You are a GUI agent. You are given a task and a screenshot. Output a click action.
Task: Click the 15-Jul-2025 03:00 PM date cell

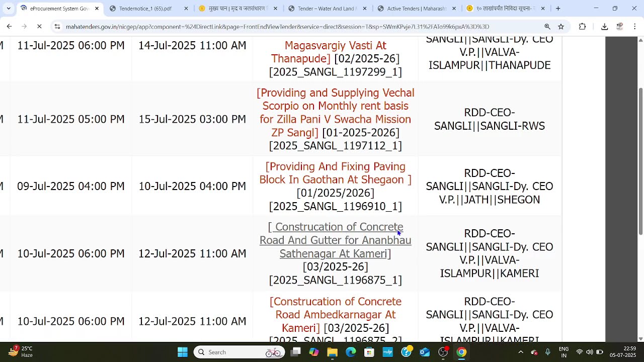coord(192,119)
